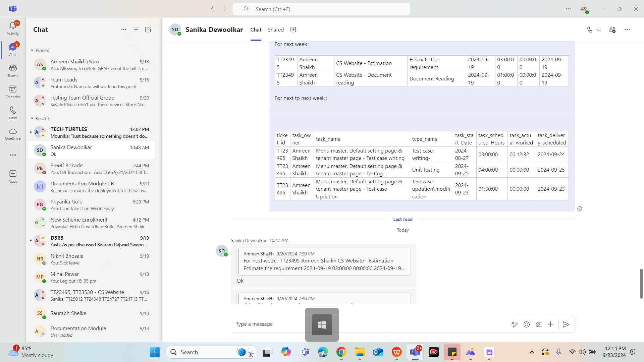Open Priyanka Gole chat

(x=91, y=205)
